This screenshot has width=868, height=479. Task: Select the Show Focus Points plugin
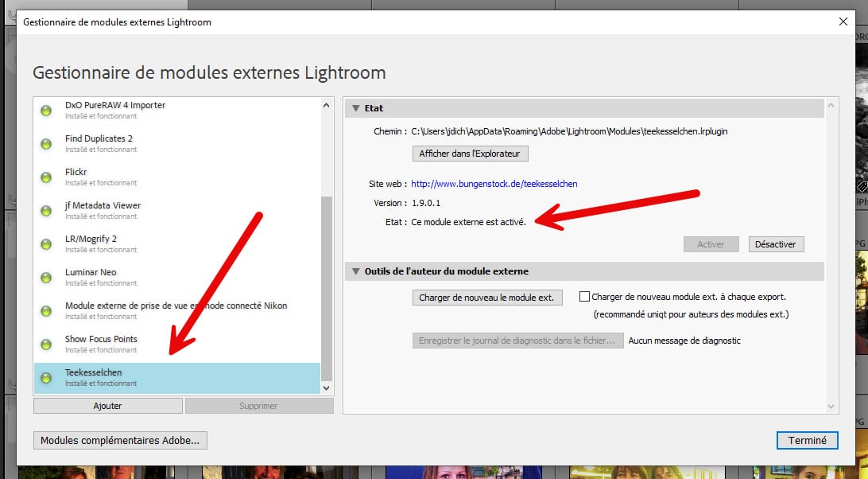coord(177,345)
